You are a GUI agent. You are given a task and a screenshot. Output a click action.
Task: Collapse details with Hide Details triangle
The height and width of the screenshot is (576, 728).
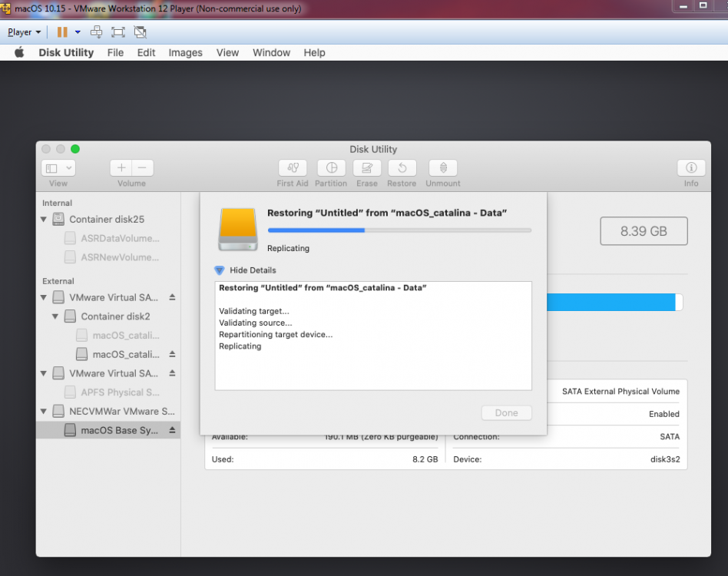219,270
